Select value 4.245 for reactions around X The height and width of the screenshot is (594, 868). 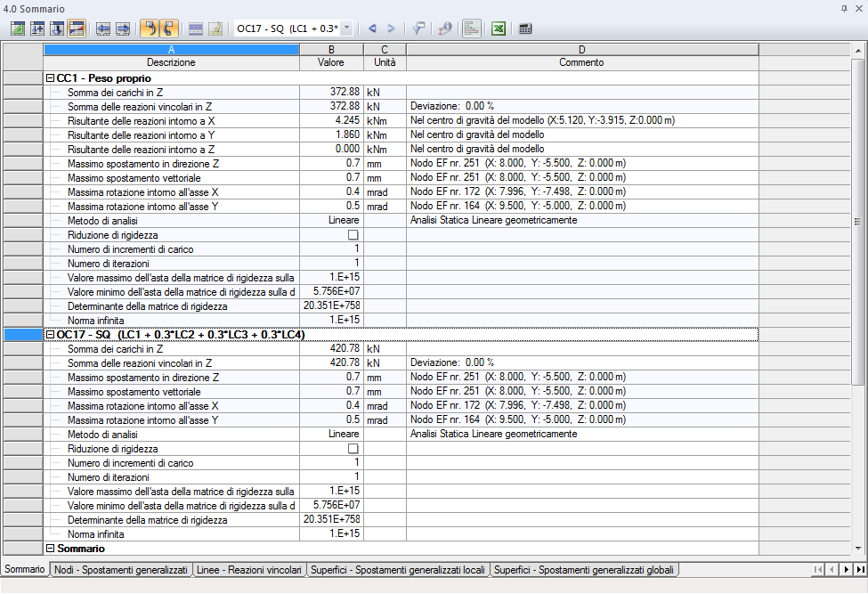click(331, 121)
